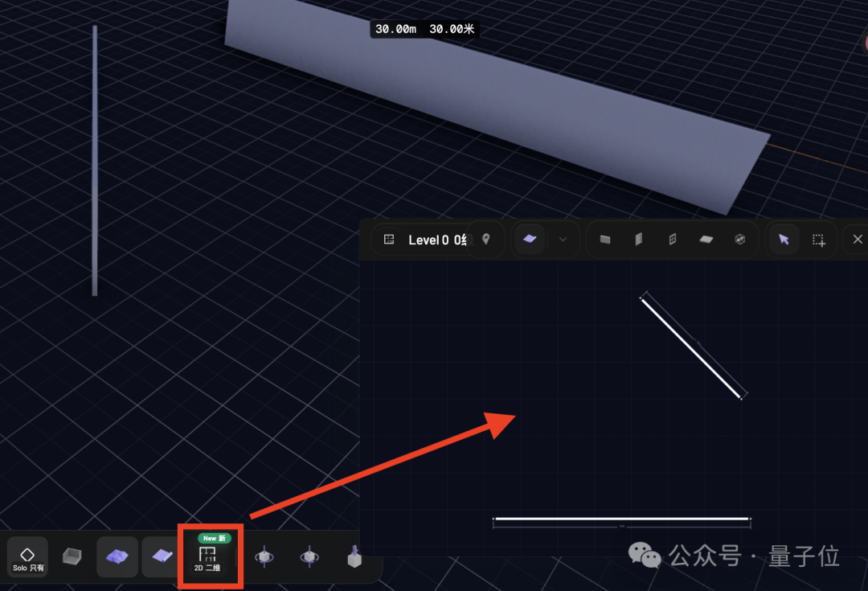Select the purple terrain mesh icon
Viewport: 868px width, 591px height.
(x=117, y=556)
